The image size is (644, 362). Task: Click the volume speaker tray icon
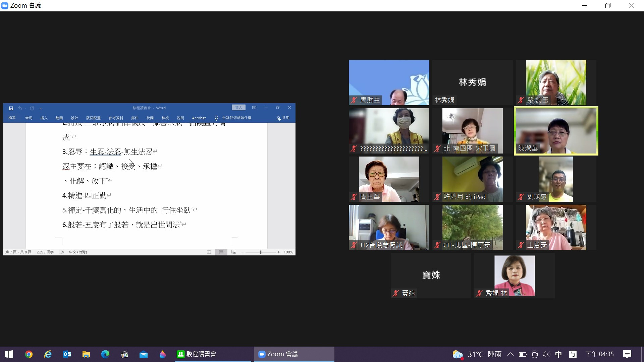pyautogui.click(x=546, y=354)
